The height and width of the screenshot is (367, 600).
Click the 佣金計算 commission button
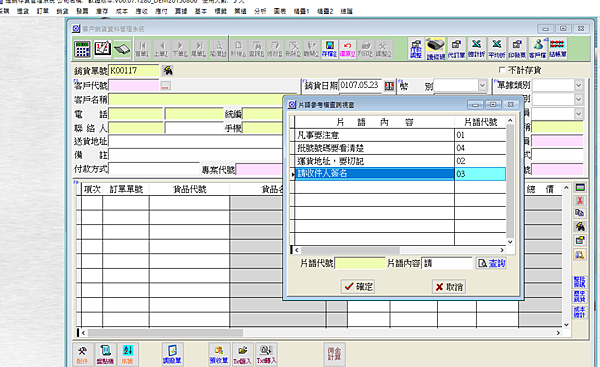(334, 354)
